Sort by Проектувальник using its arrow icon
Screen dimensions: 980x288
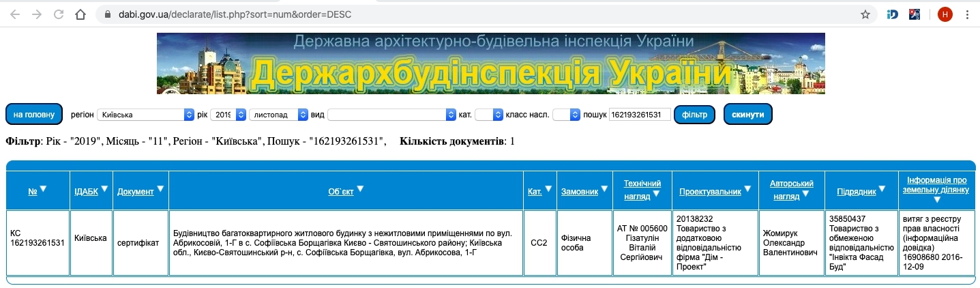(x=747, y=189)
